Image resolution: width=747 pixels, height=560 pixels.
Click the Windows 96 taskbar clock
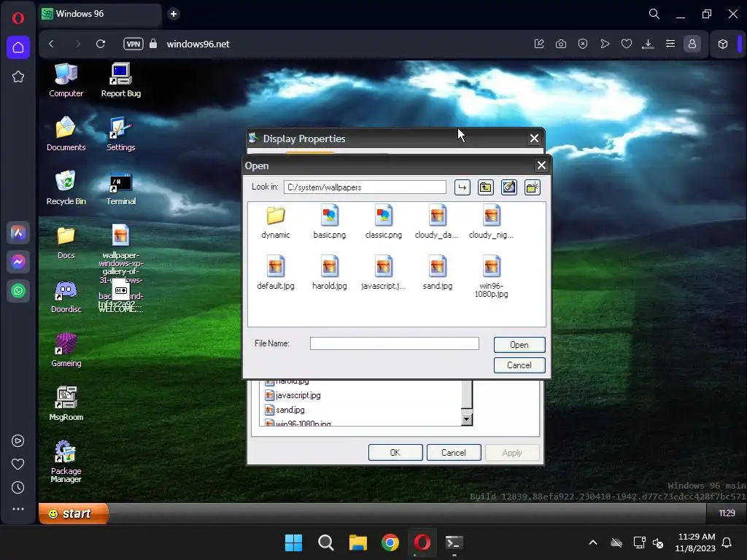click(727, 513)
